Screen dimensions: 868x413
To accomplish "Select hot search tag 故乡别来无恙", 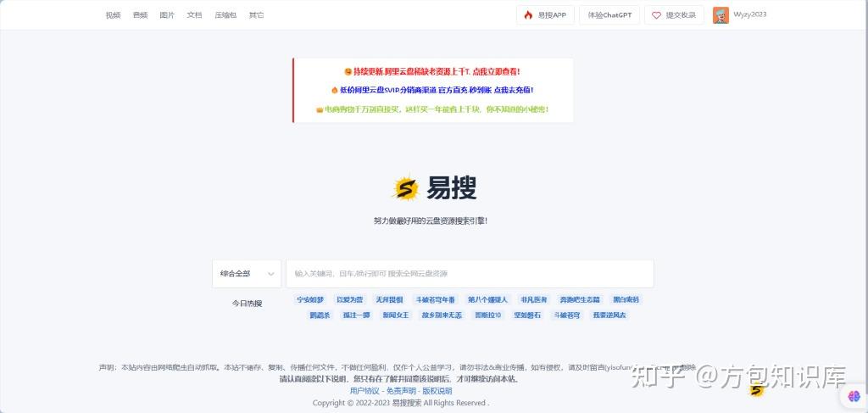I will point(442,315).
